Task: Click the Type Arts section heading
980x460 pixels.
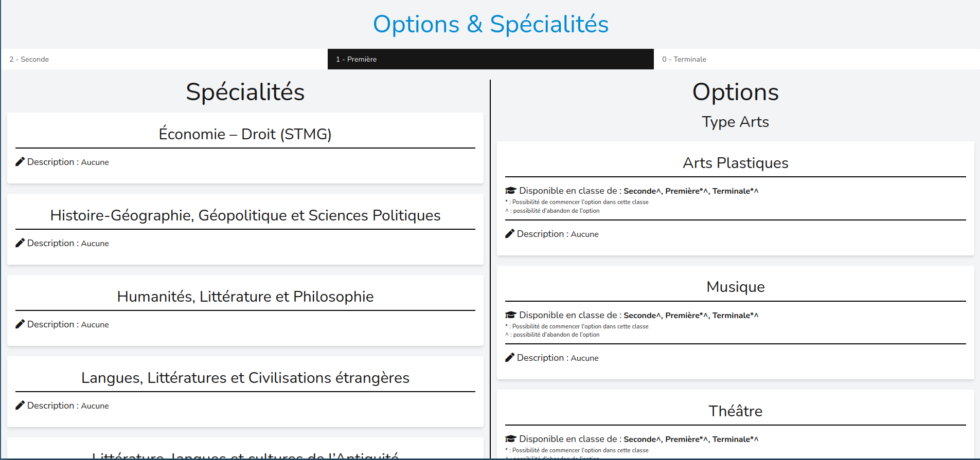Action: [x=735, y=122]
